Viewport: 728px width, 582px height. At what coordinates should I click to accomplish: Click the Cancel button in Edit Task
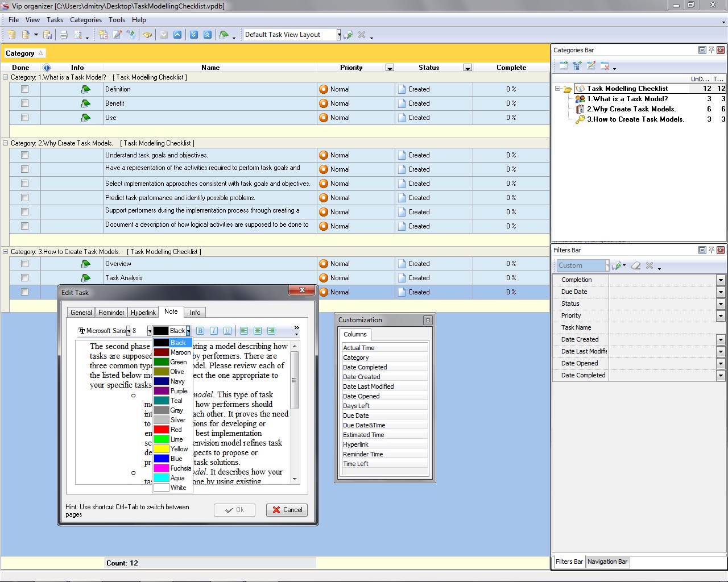tap(287, 510)
